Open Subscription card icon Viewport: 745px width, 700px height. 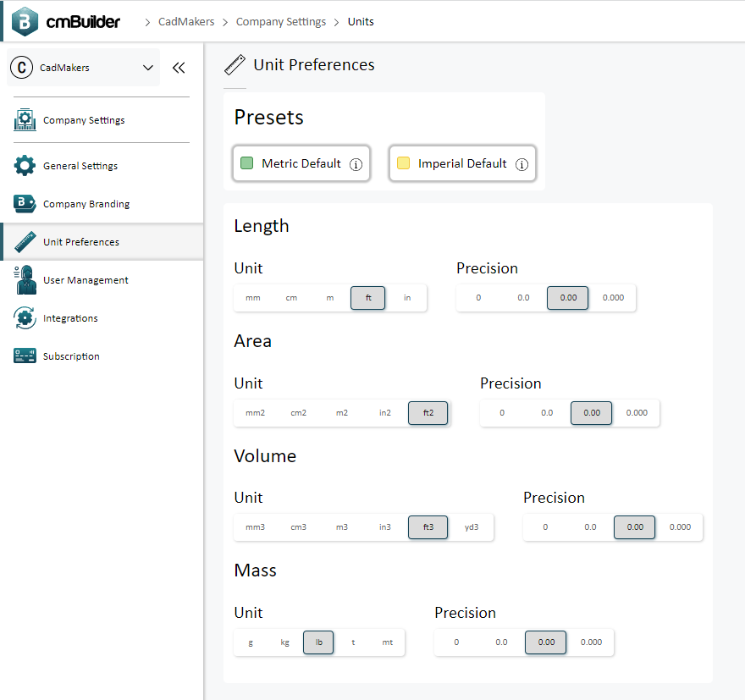point(25,356)
